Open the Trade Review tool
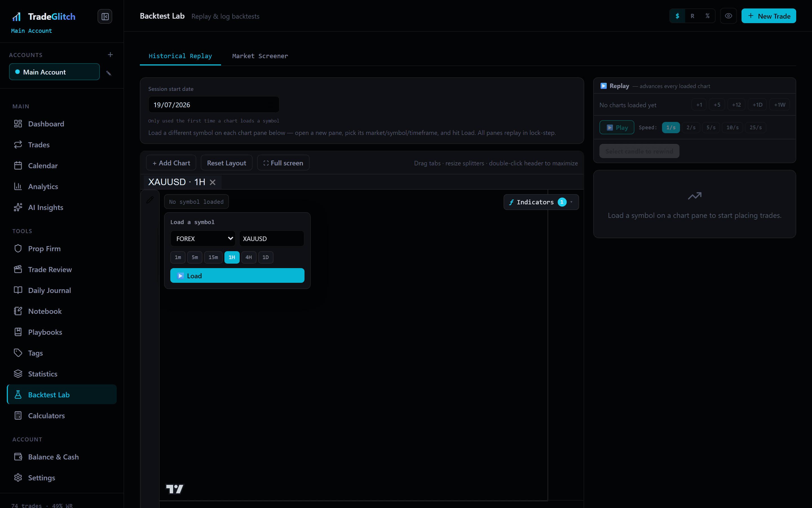Viewport: 812px width, 508px height. [x=62, y=270]
